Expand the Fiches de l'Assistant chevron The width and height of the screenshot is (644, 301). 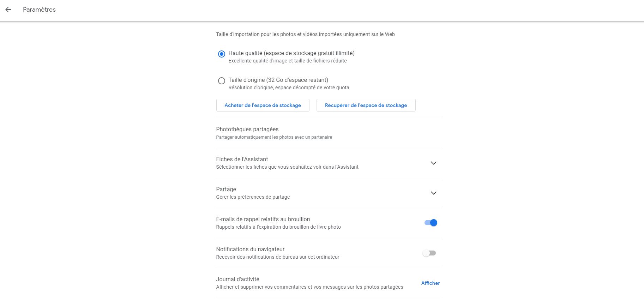pos(433,163)
